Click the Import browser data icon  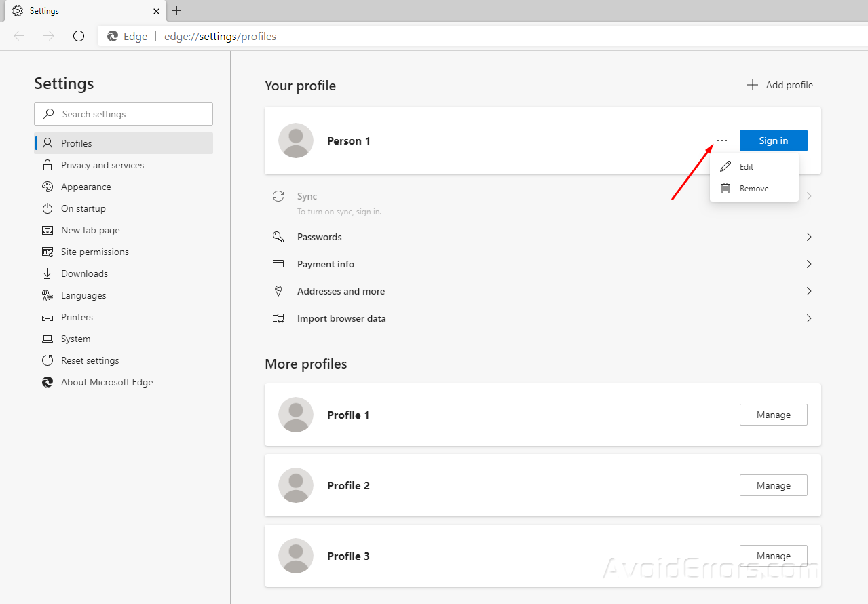click(278, 318)
